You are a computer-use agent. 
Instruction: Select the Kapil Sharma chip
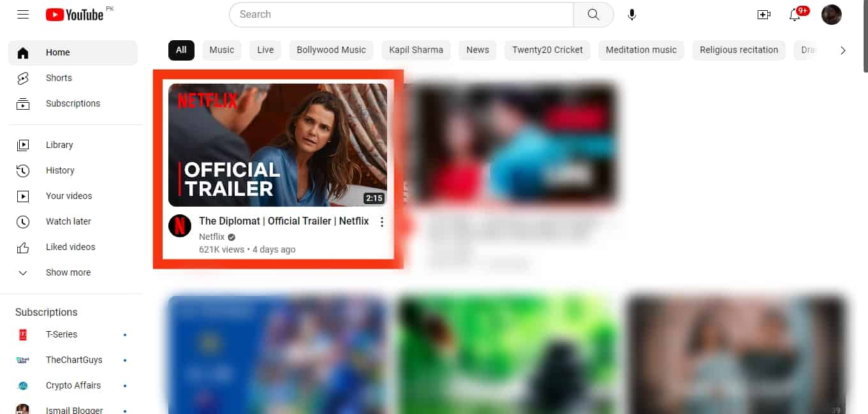[416, 50]
